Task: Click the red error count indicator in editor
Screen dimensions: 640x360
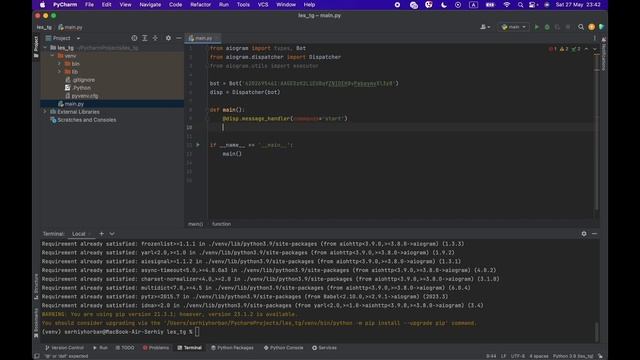Action: coord(552,49)
